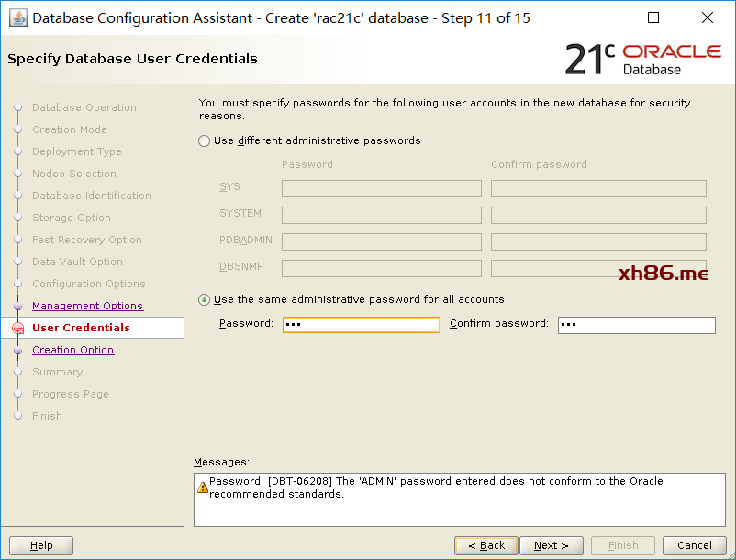Screen dimensions: 736x560
Task: Cancel the database creation wizard
Action: 694,545
